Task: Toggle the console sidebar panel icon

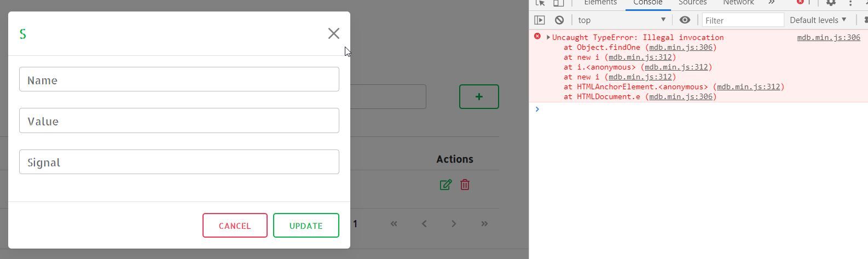Action: click(x=540, y=20)
